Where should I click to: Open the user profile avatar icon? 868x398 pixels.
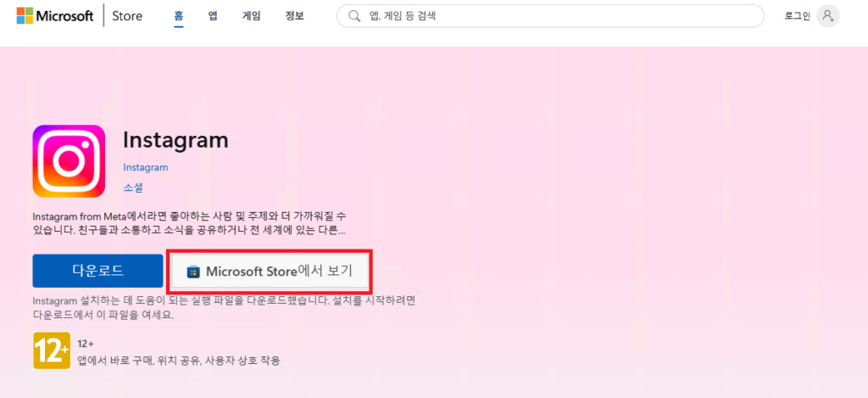coord(828,16)
